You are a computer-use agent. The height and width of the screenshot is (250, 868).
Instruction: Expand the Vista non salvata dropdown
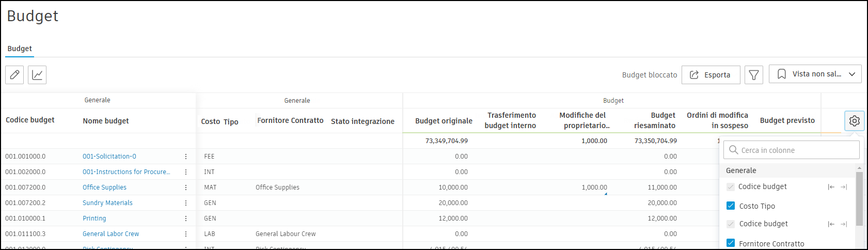815,74
